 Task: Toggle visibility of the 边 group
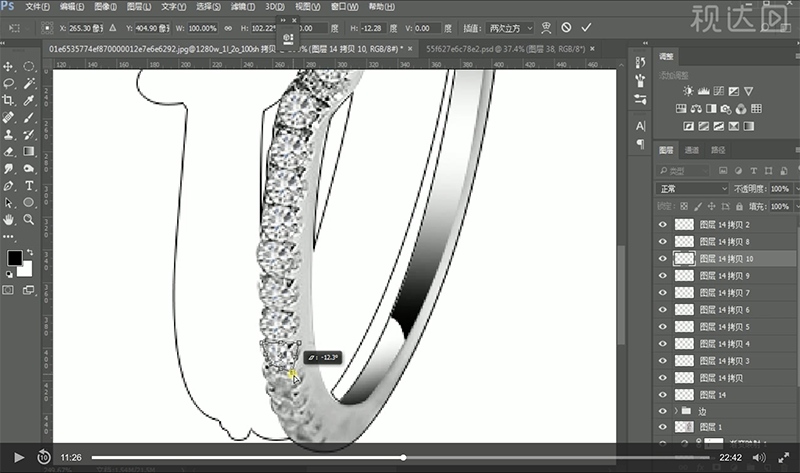[663, 411]
